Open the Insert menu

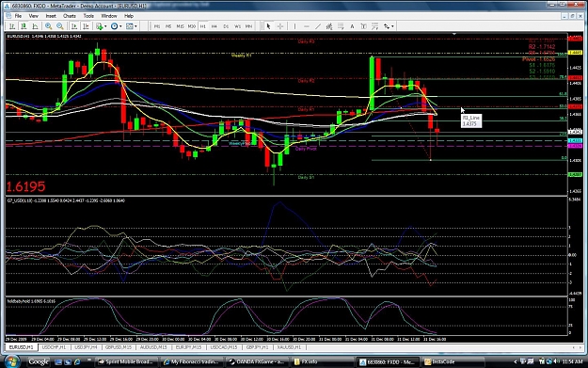pyautogui.click(x=51, y=16)
